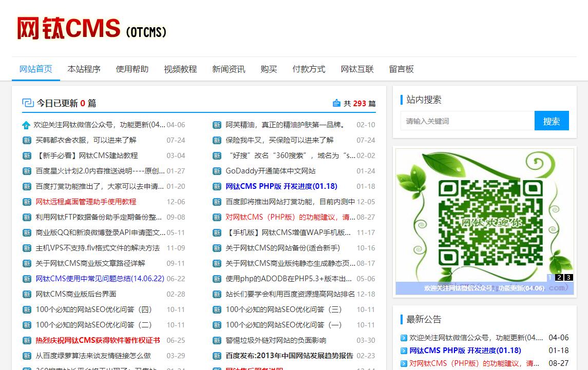Screen dimensions: 588x370
Task: Click the 网钛CMS (OTCMS) site logo
Action: point(92,28)
